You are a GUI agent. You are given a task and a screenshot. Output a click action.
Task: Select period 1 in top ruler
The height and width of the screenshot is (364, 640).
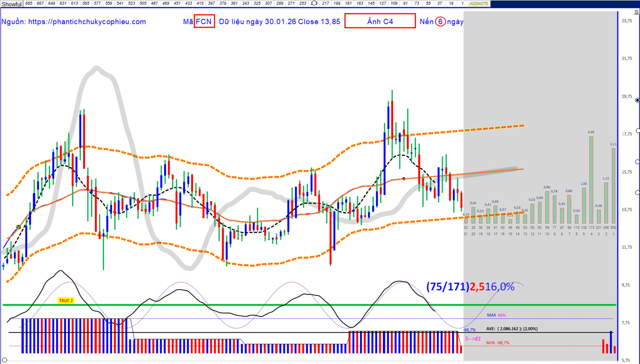(x=462, y=3)
